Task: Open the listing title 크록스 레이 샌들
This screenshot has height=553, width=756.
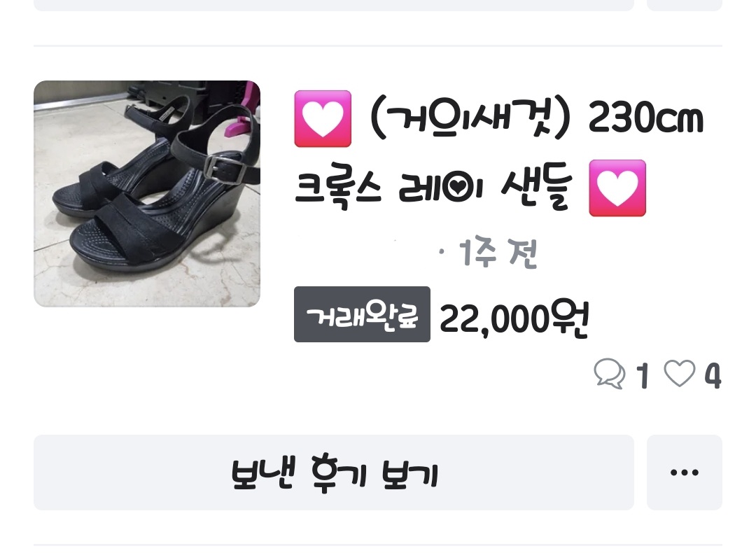Action: pyautogui.click(x=433, y=189)
